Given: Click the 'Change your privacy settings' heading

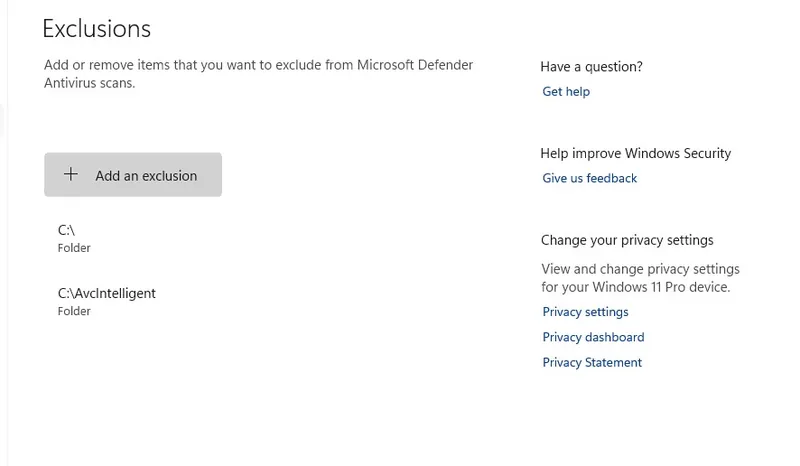Looking at the screenshot, I should coord(627,240).
